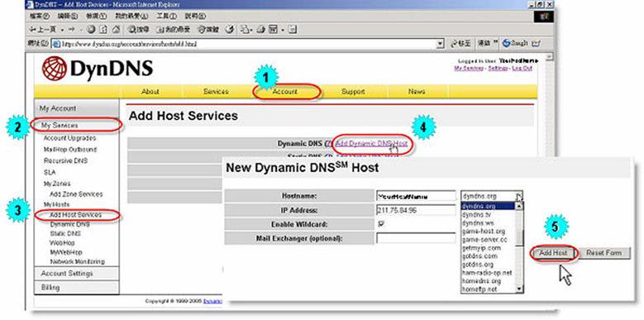Image resolution: width=644 pixels, height=320 pixels.
Task: Open the Edit menu in menu bar
Action: coord(68,17)
